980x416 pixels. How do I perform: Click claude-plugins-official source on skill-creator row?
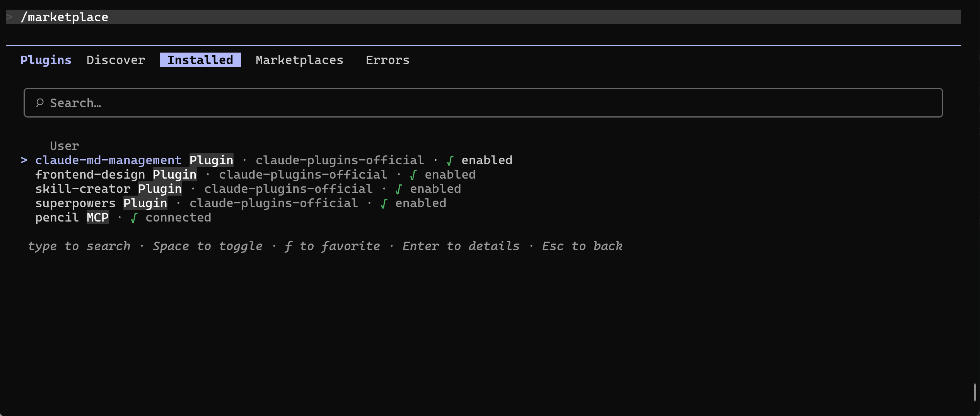(x=288, y=189)
